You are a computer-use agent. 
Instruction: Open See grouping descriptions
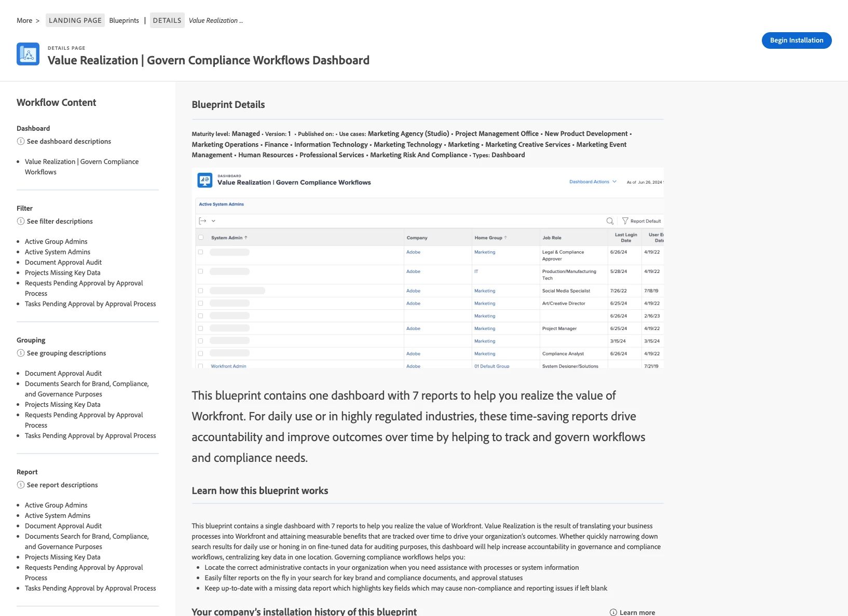(x=66, y=353)
